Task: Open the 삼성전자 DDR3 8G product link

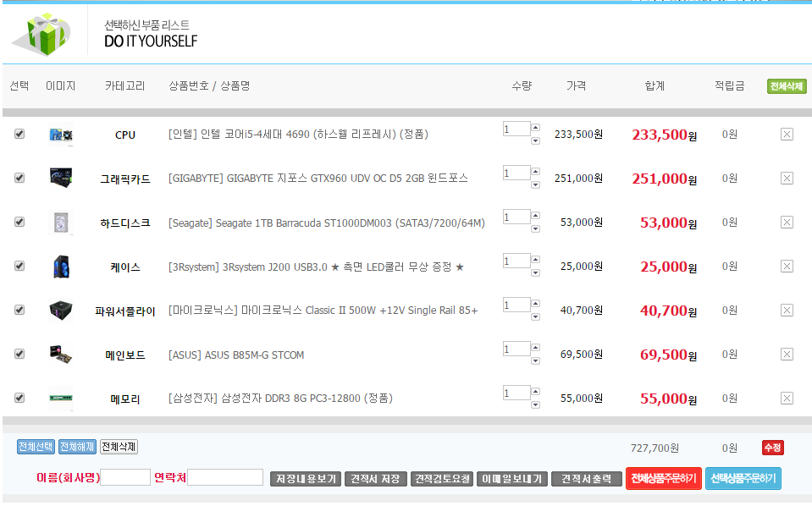Action: pyautogui.click(x=280, y=399)
